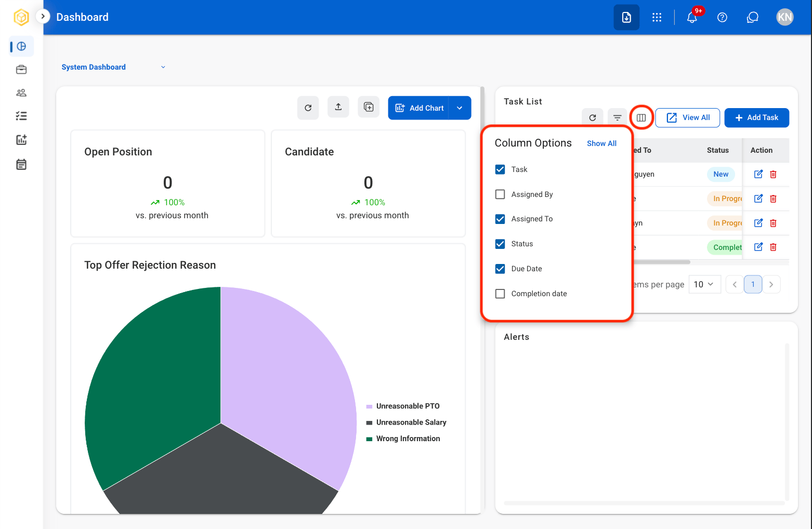Refresh the dashboard charts
This screenshot has width=812, height=529.
tap(308, 108)
